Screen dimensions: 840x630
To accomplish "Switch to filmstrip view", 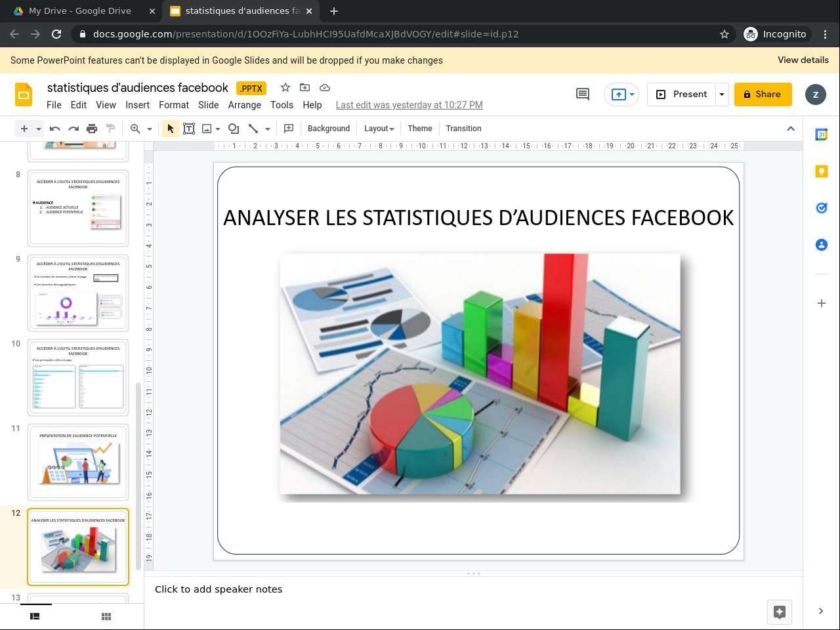I will pyautogui.click(x=35, y=616).
